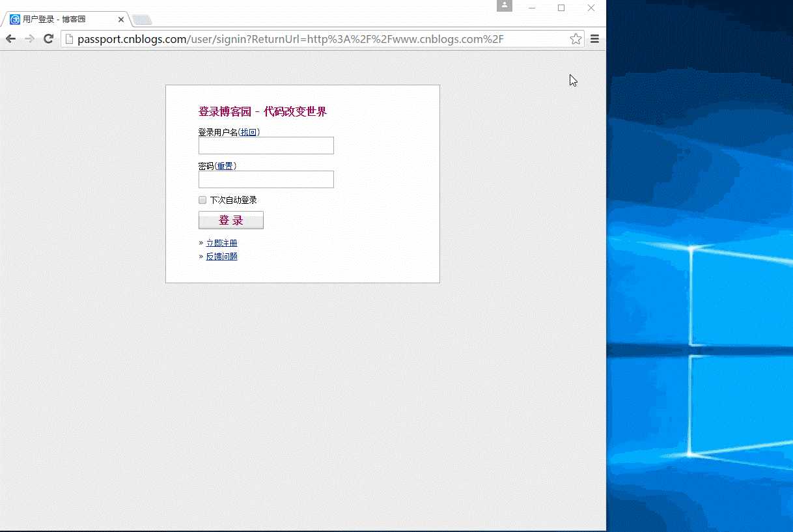Close the 用户登录 - 博客园 tab
Image resolution: width=793 pixels, height=532 pixels.
(x=120, y=20)
